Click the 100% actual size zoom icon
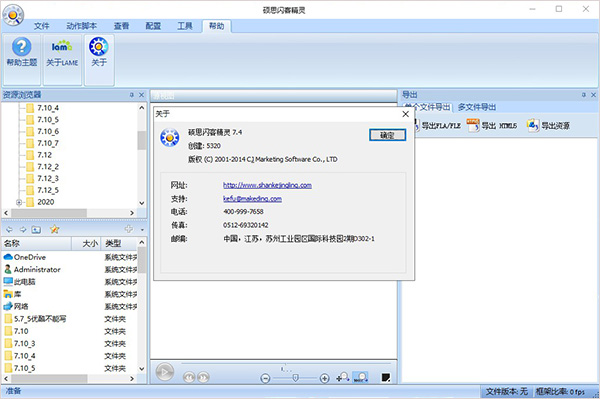 pos(360,378)
